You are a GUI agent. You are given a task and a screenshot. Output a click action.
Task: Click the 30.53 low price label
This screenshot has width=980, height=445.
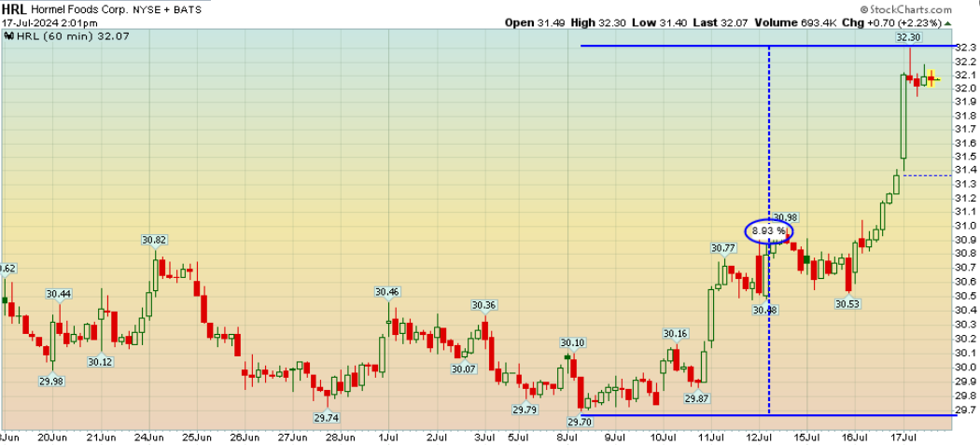[x=848, y=304]
